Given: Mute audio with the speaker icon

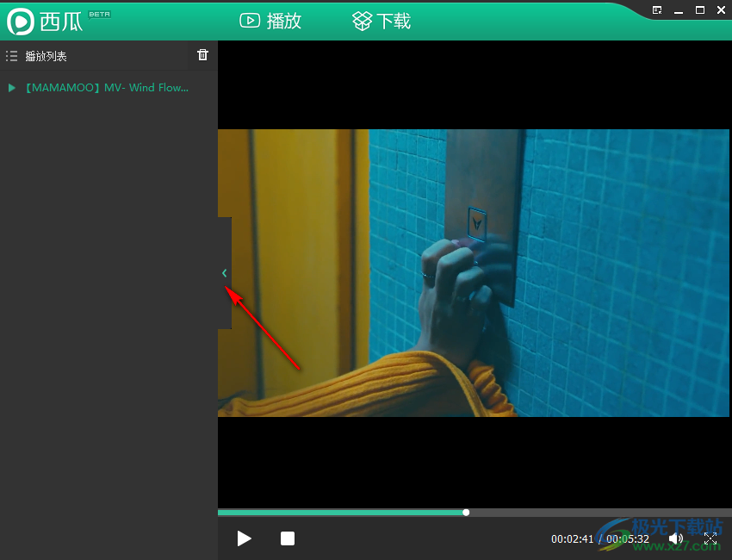Looking at the screenshot, I should tap(675, 539).
